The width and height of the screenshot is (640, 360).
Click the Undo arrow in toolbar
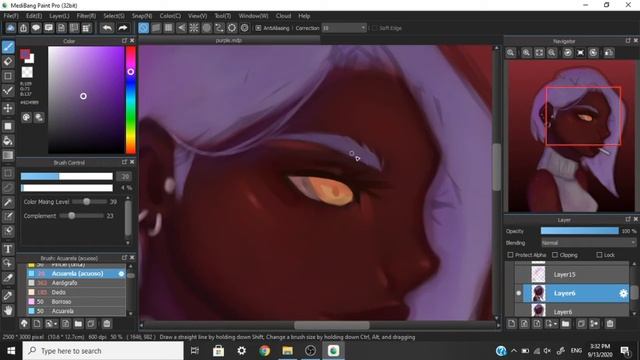coord(107,28)
